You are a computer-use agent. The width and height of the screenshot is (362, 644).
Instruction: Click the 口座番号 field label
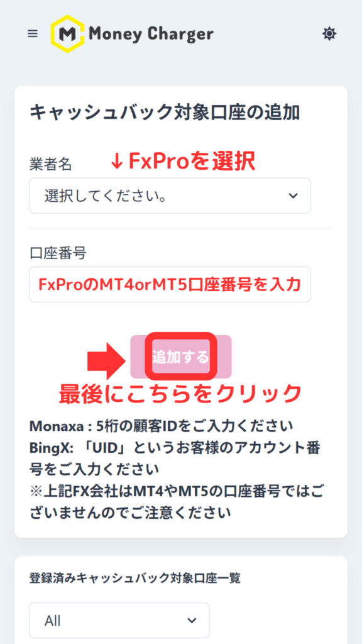58,253
